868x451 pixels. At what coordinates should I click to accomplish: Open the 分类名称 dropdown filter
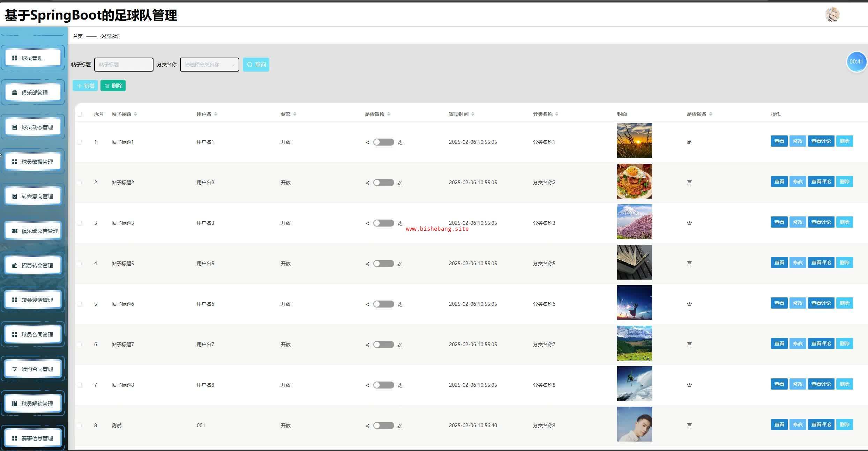click(209, 65)
